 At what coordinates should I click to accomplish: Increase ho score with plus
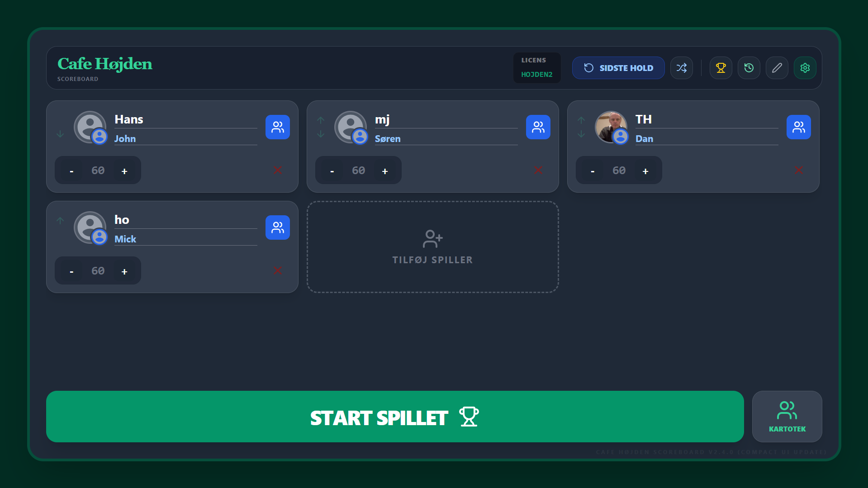coord(124,271)
